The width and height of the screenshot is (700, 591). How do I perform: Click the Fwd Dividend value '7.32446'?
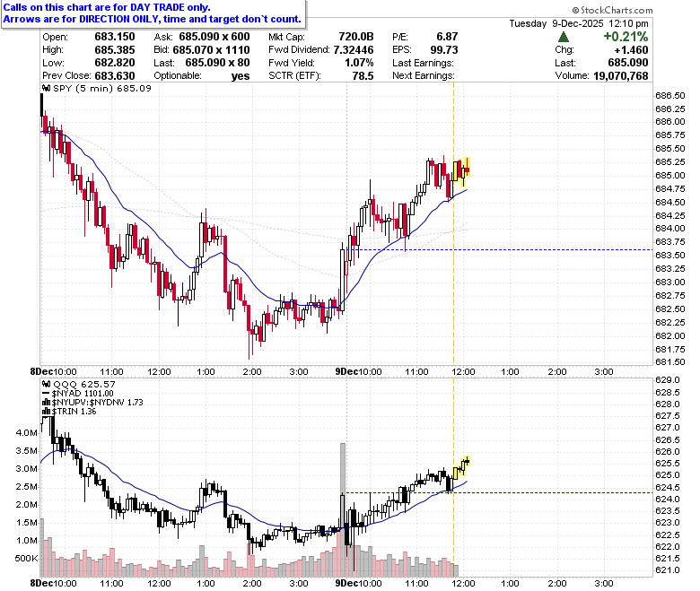(354, 50)
